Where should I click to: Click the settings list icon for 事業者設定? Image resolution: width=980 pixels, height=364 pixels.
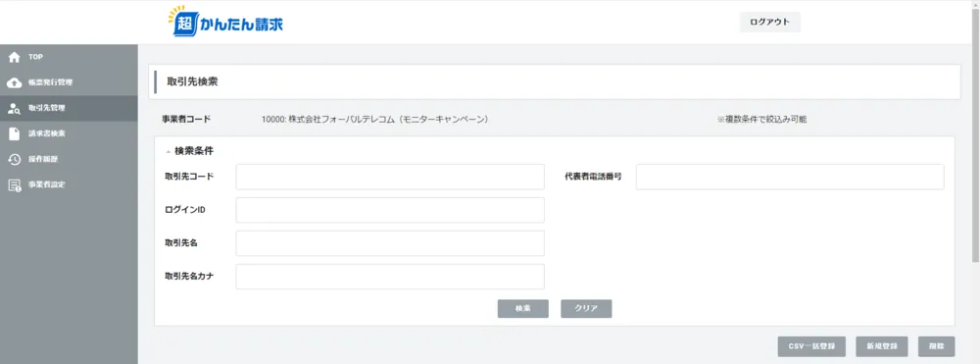click(14, 185)
